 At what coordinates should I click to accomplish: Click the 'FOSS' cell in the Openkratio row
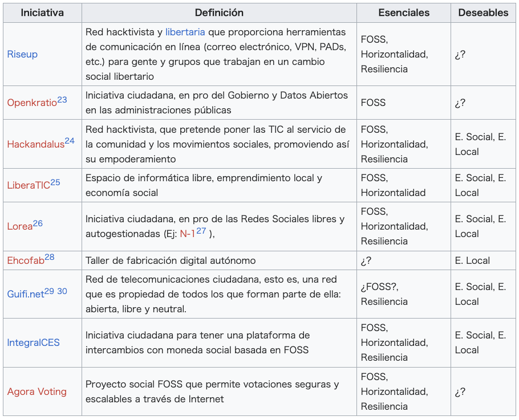404,103
